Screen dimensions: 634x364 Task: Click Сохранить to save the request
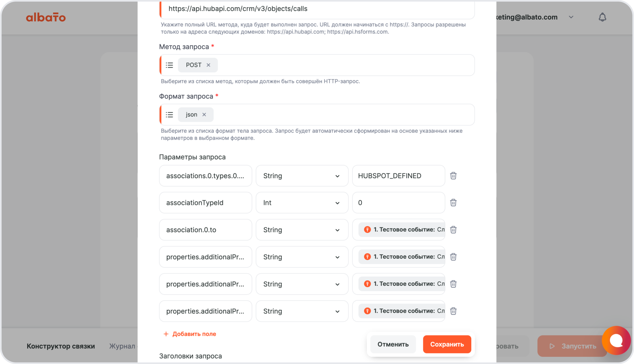click(447, 344)
